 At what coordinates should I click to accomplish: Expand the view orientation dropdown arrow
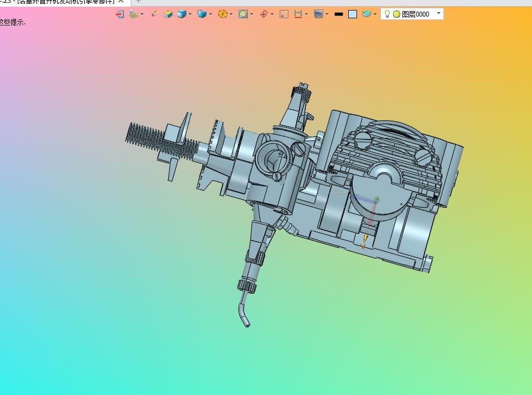[x=211, y=14]
